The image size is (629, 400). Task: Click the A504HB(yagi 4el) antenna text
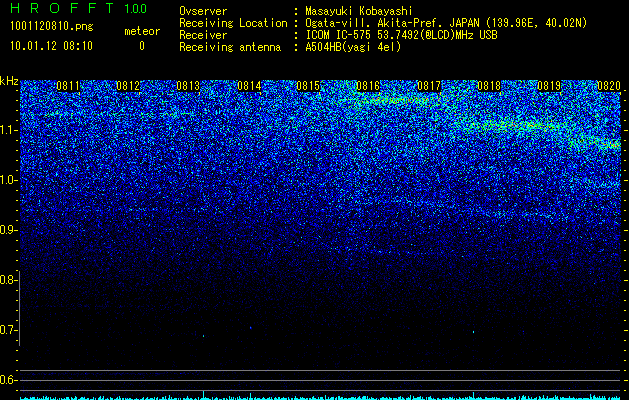353,47
